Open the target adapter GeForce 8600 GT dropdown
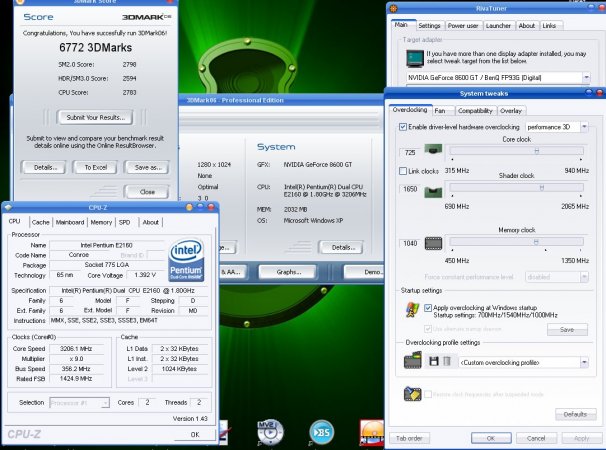The height and width of the screenshot is (450, 606). [586, 77]
